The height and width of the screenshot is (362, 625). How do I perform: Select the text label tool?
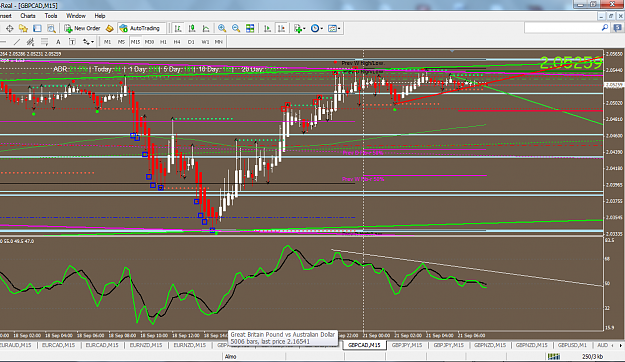(x=72, y=42)
